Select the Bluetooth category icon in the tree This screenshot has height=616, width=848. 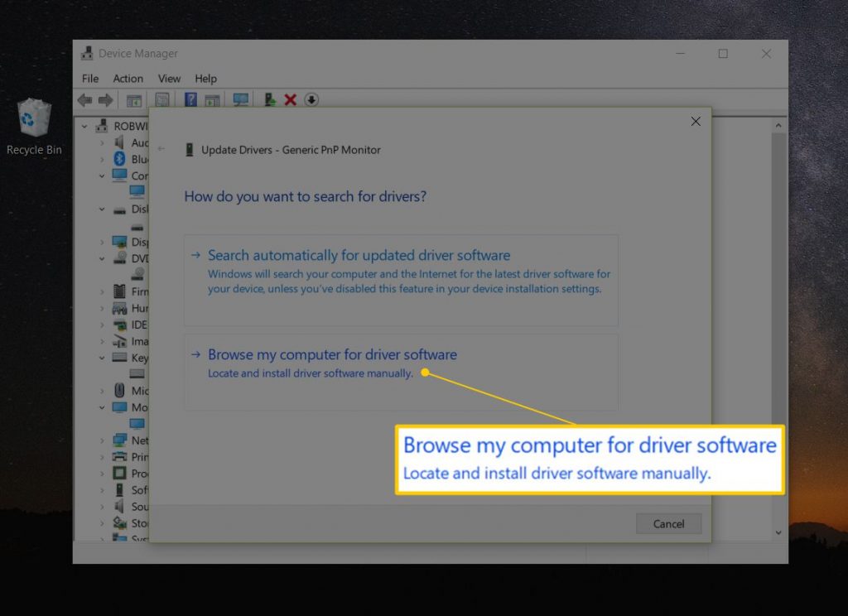[119, 159]
